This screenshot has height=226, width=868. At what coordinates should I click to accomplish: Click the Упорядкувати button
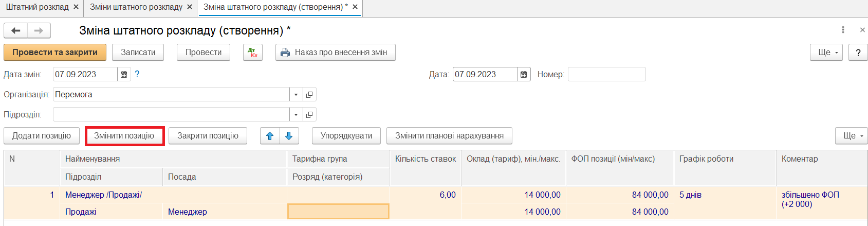pyautogui.click(x=346, y=136)
